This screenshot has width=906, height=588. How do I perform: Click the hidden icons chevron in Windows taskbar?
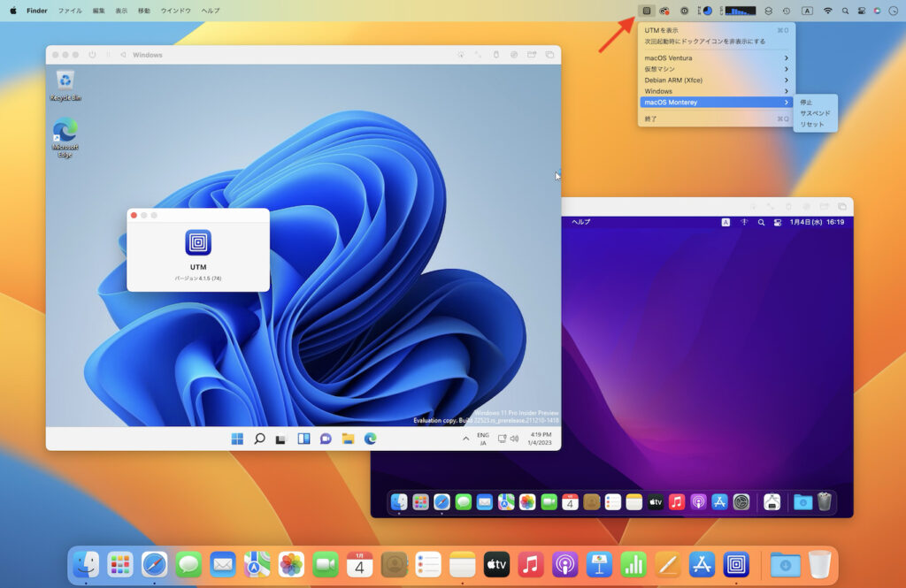(x=466, y=438)
